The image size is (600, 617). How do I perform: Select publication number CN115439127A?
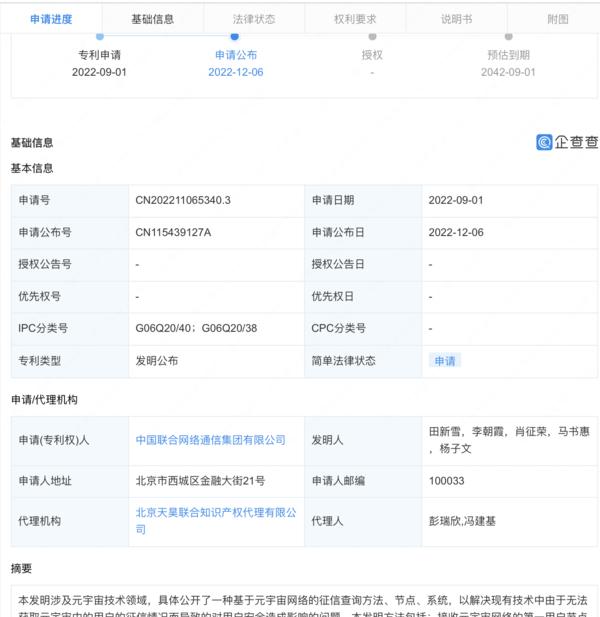173,232
